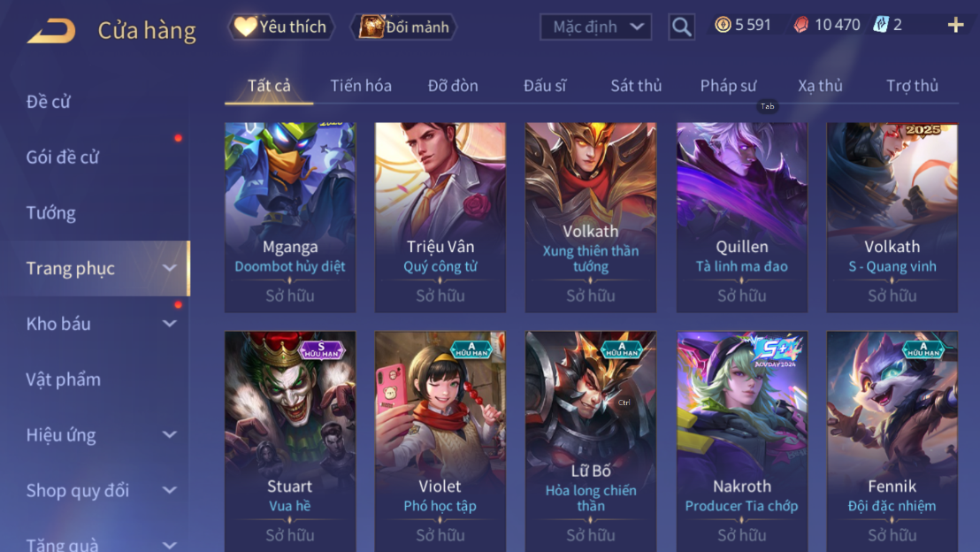Select the Tiến hóa tab

(361, 86)
